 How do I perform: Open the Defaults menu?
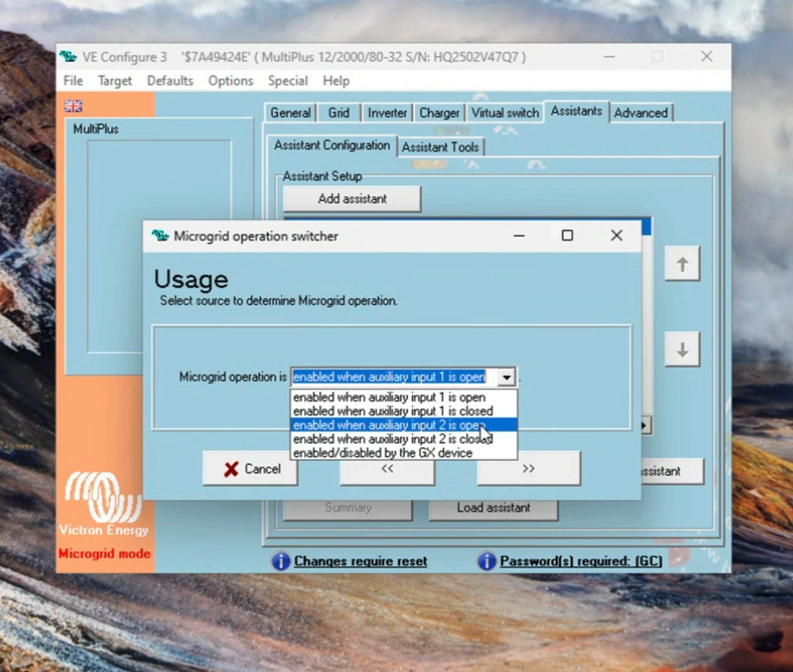[170, 81]
